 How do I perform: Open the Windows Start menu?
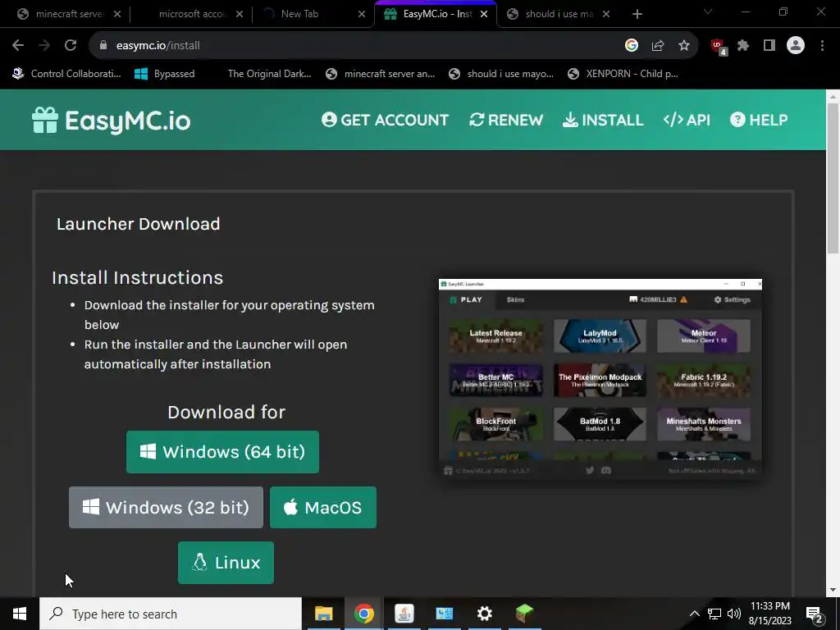click(x=20, y=614)
